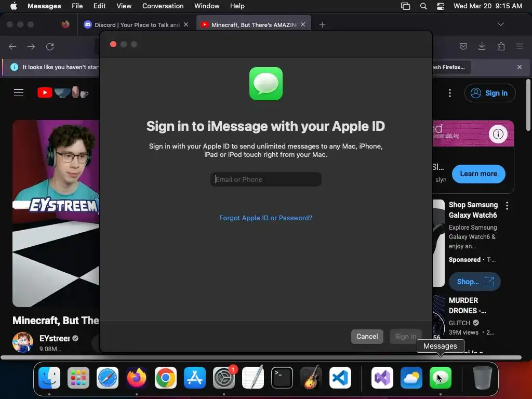Image resolution: width=532 pixels, height=399 pixels.
Task: Open Firefox extensions menu
Action: click(x=501, y=46)
